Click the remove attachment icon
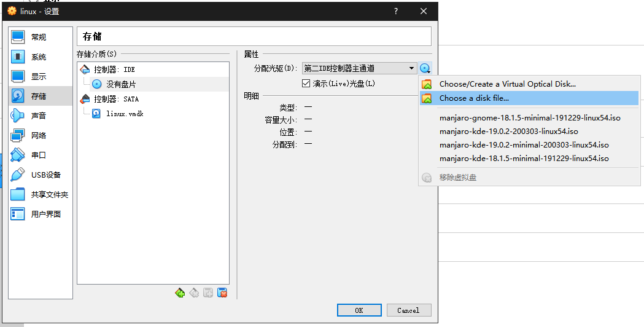644x327 pixels. coord(222,293)
